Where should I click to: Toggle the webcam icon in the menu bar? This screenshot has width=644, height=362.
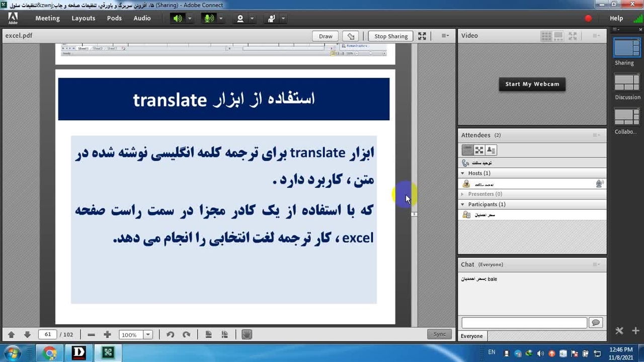pyautogui.click(x=240, y=19)
